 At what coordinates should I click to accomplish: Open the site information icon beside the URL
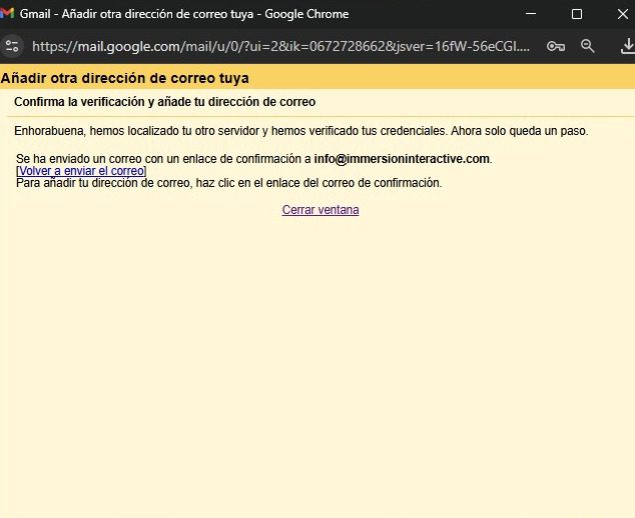12,46
